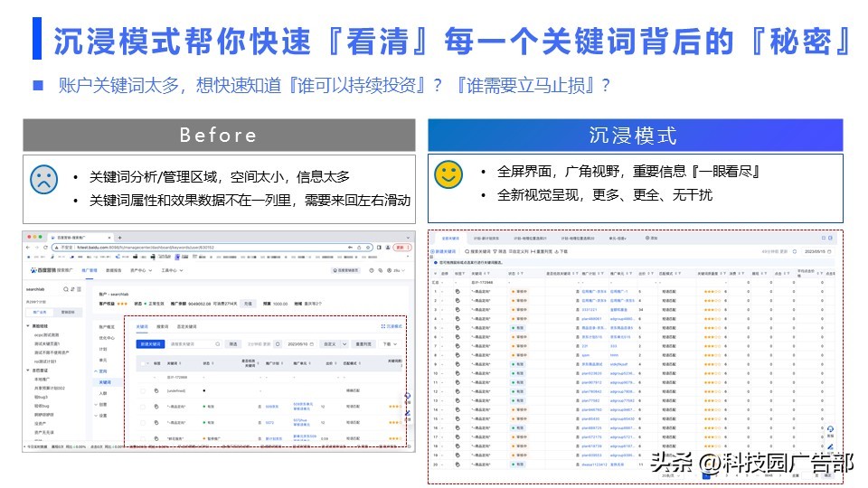Click 自定义列 in immersive toolbar
Image resolution: width=868 pixels, height=488 pixels.
pos(519,251)
